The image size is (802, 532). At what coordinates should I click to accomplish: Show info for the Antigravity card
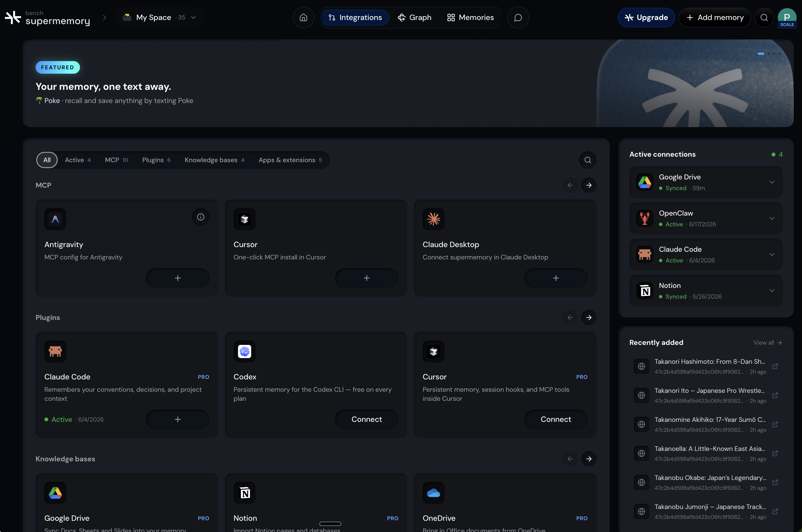click(x=200, y=217)
